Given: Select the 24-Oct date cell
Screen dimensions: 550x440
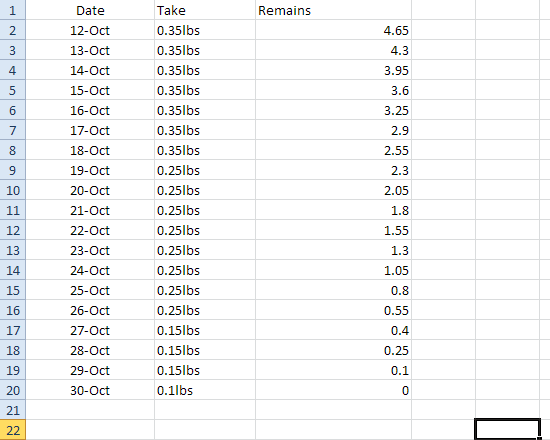Looking at the screenshot, I should pyautogui.click(x=90, y=270).
